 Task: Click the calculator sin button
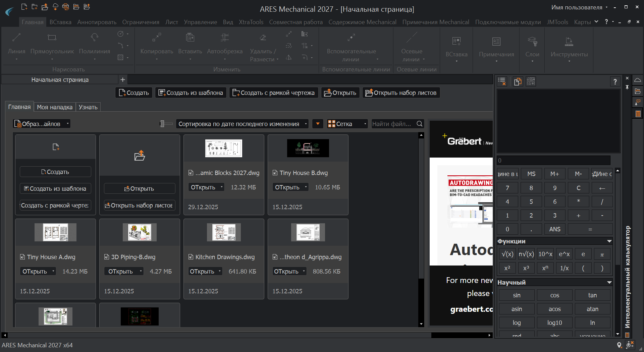(517, 295)
